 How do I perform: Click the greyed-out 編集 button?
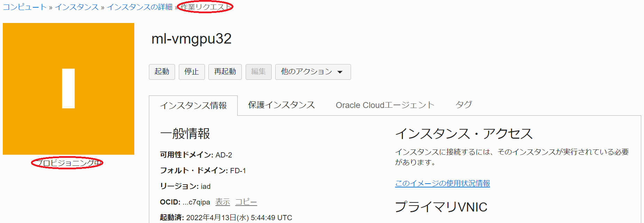coord(258,72)
